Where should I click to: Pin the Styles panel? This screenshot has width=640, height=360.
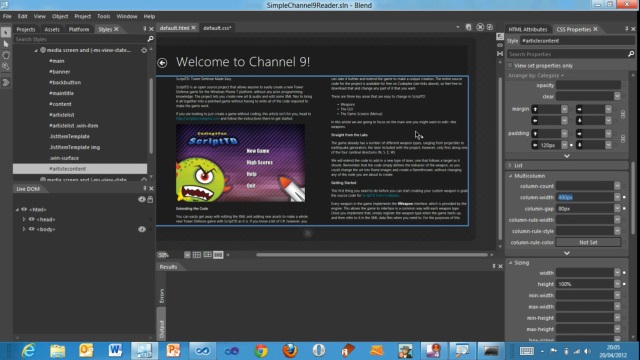144,29
